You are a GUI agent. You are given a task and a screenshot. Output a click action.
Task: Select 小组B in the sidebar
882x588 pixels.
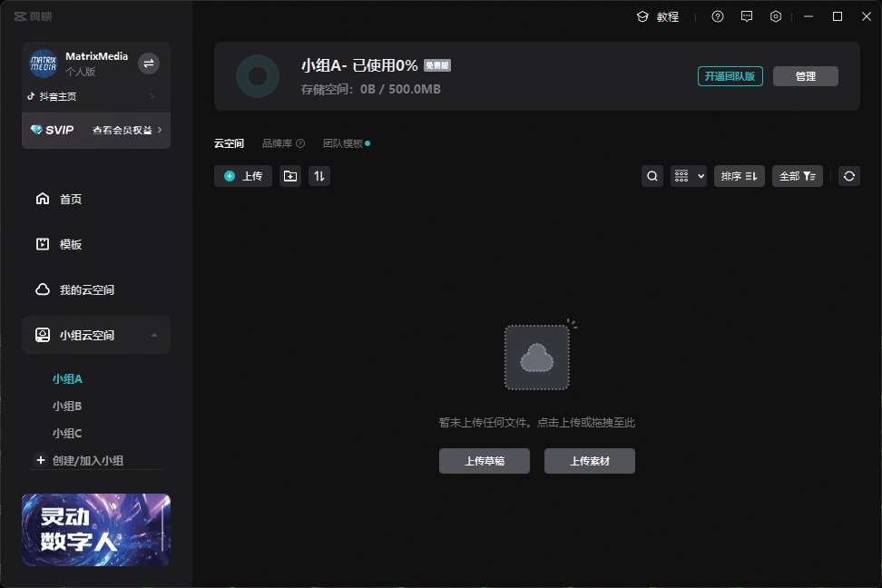pos(67,406)
